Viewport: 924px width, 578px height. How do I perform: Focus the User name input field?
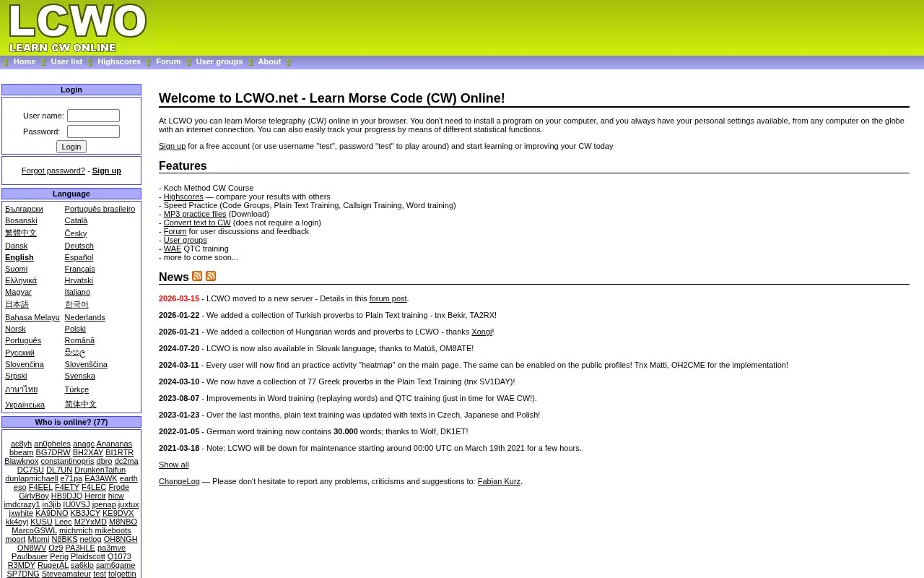[x=93, y=116]
